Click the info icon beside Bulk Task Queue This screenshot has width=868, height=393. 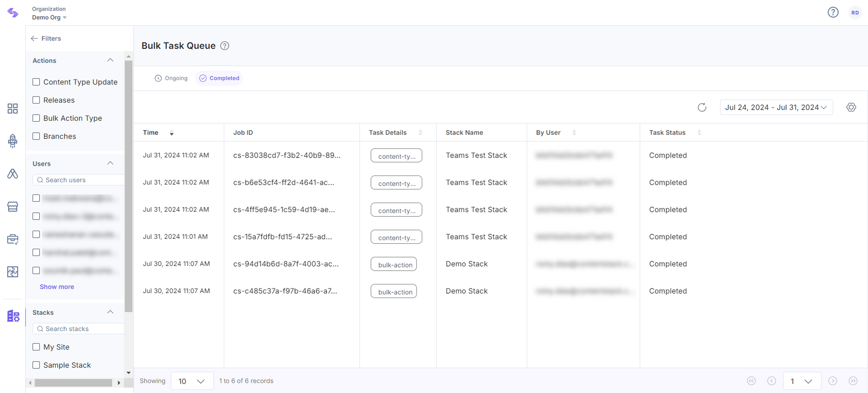pyautogui.click(x=224, y=45)
